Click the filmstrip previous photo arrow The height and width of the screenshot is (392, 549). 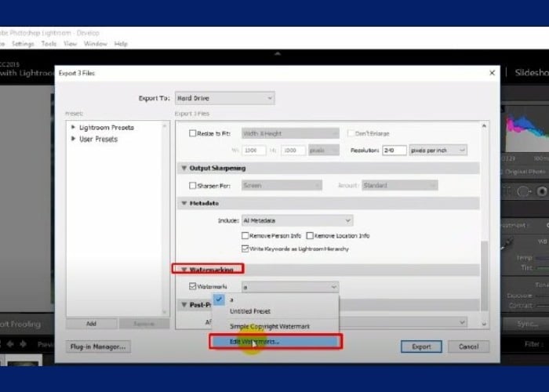tap(10, 344)
